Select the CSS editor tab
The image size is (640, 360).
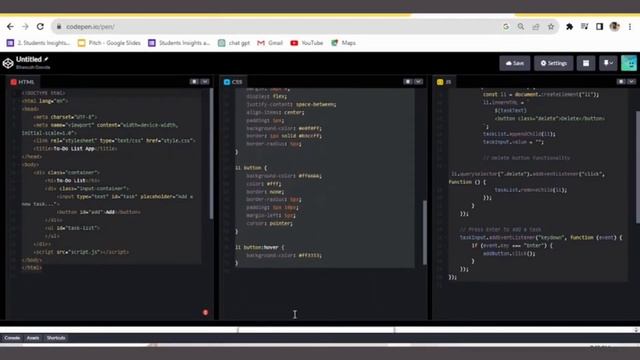[x=233, y=82]
